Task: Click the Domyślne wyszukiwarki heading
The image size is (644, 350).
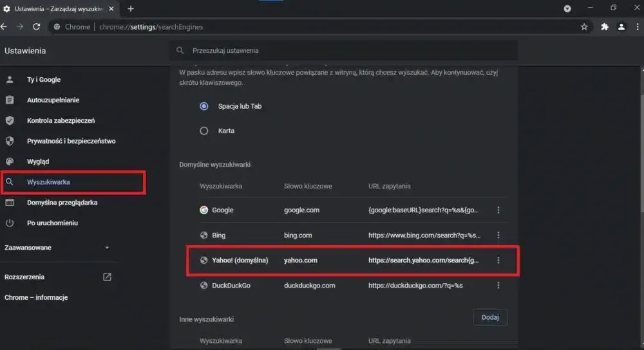Action: coord(215,165)
